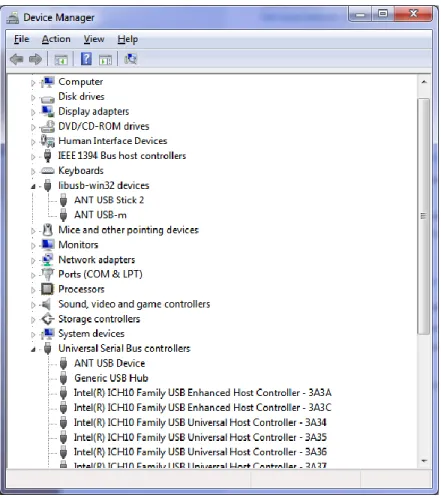Click the Storage controllers category icon
Viewport: 441px width, 498px height.
(x=48, y=319)
